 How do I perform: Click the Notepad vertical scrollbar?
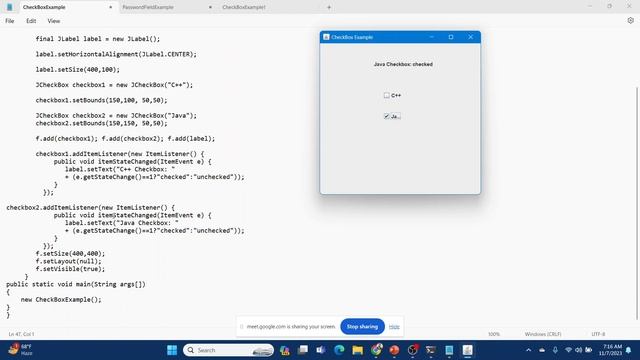pos(637,203)
